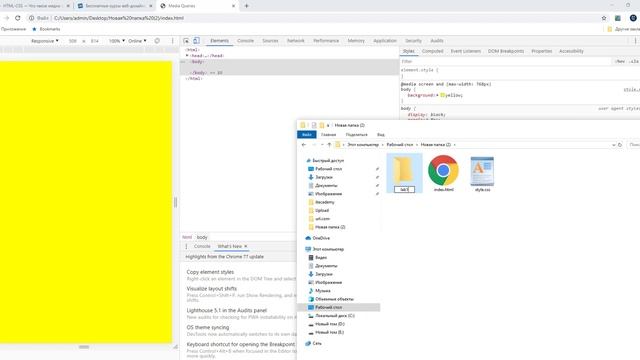
Task: Close the What's New drawer tab
Action: click(245, 247)
